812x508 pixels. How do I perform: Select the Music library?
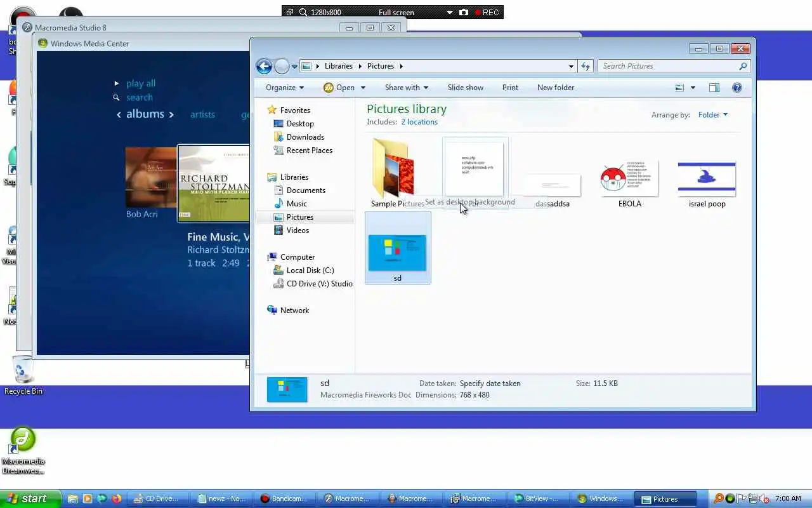(296, 203)
